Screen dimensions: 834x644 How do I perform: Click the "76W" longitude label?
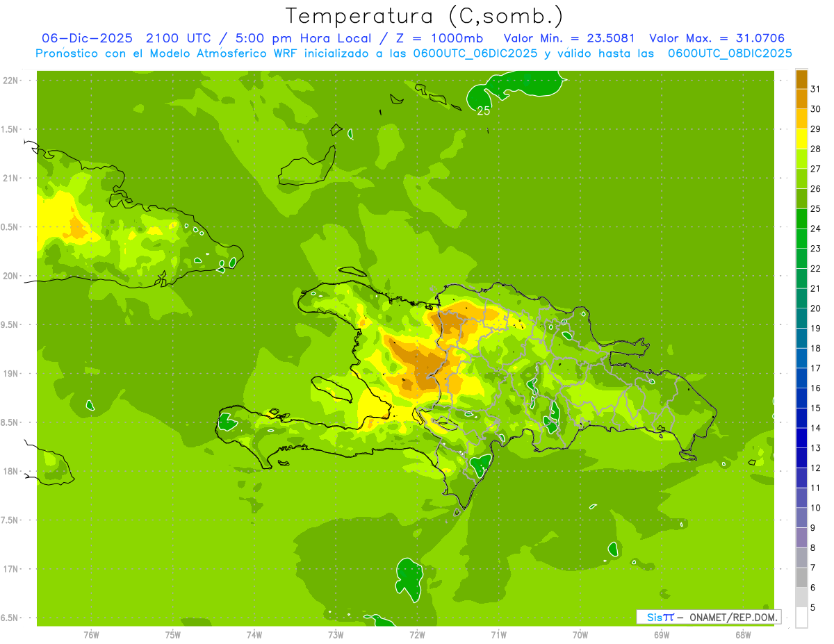pos(91,634)
